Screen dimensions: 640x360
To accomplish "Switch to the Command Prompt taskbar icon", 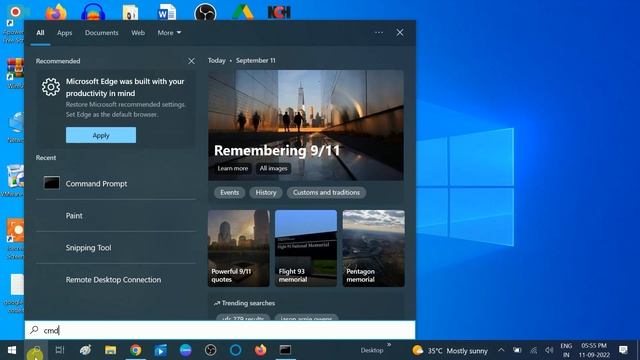I will pos(285,350).
